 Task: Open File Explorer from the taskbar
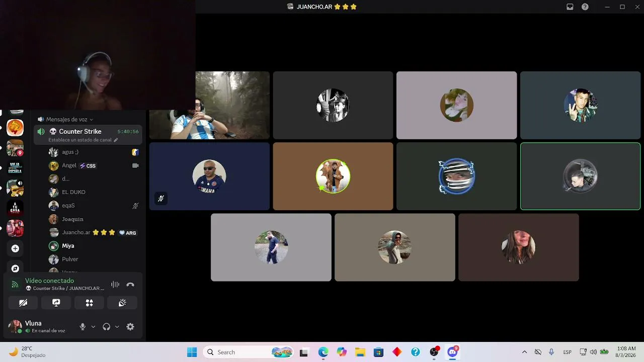pos(360,352)
